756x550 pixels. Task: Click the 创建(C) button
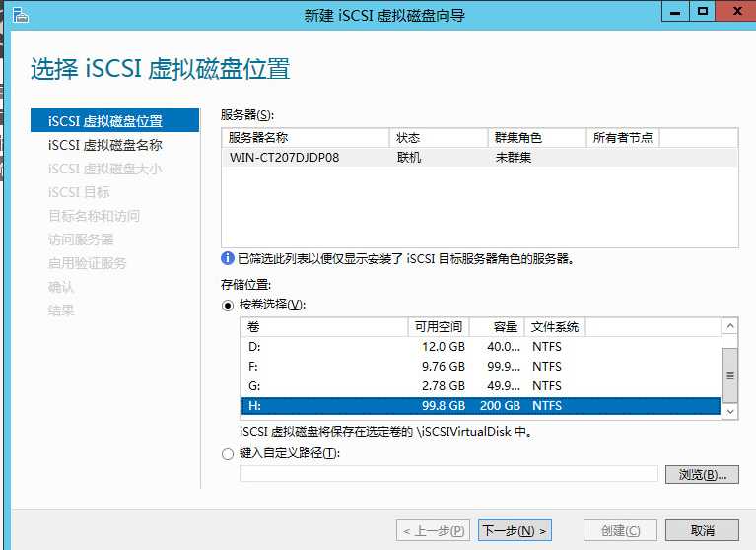[620, 530]
